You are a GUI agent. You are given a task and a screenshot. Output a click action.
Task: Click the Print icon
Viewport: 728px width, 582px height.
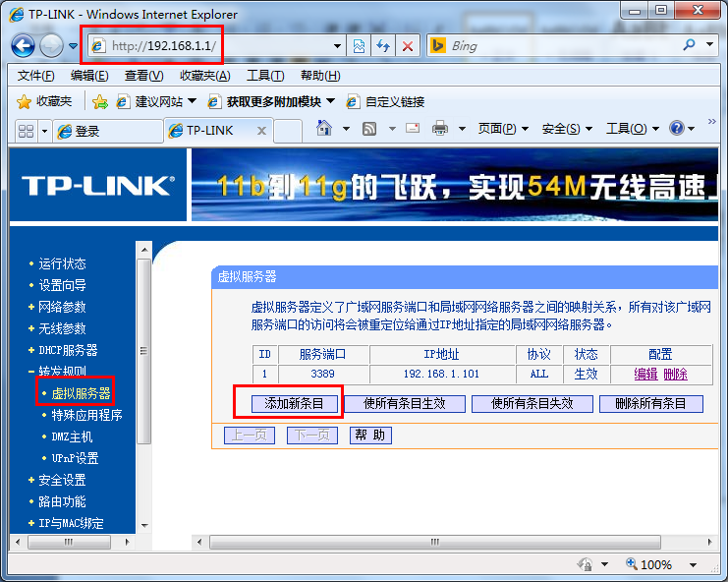pos(440,128)
